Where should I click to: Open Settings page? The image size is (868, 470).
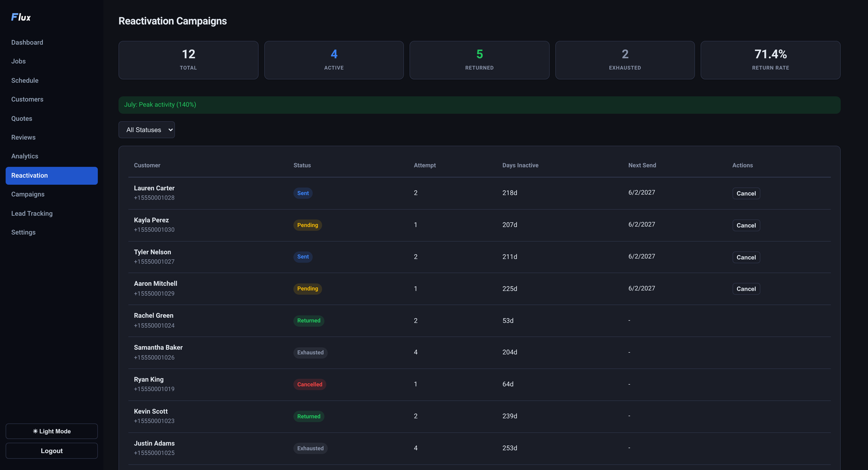[x=52, y=232]
